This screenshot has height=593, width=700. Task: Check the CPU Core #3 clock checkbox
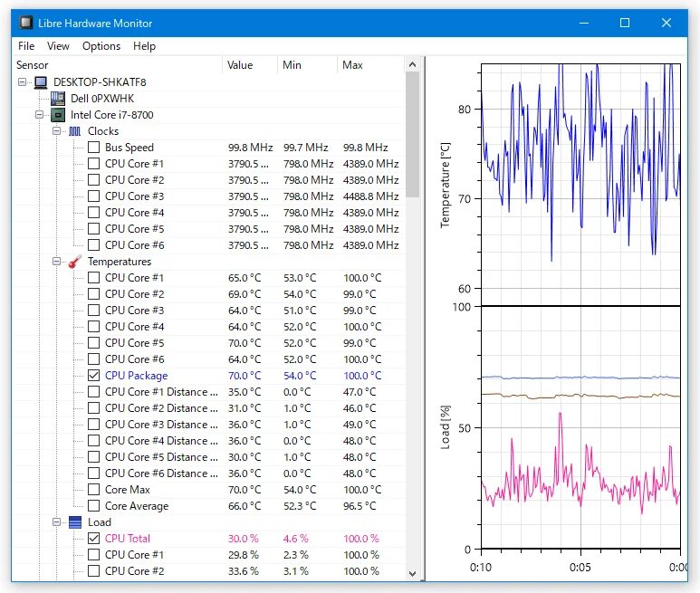(94, 196)
